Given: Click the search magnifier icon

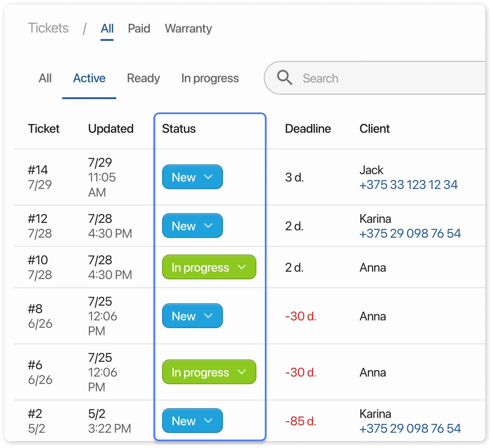Looking at the screenshot, I should [x=284, y=78].
